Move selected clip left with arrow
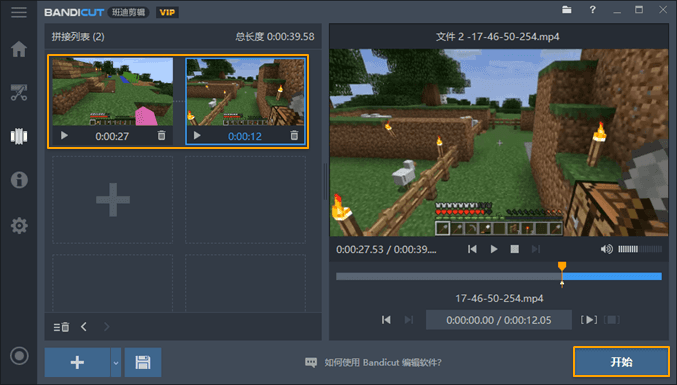 click(x=84, y=327)
